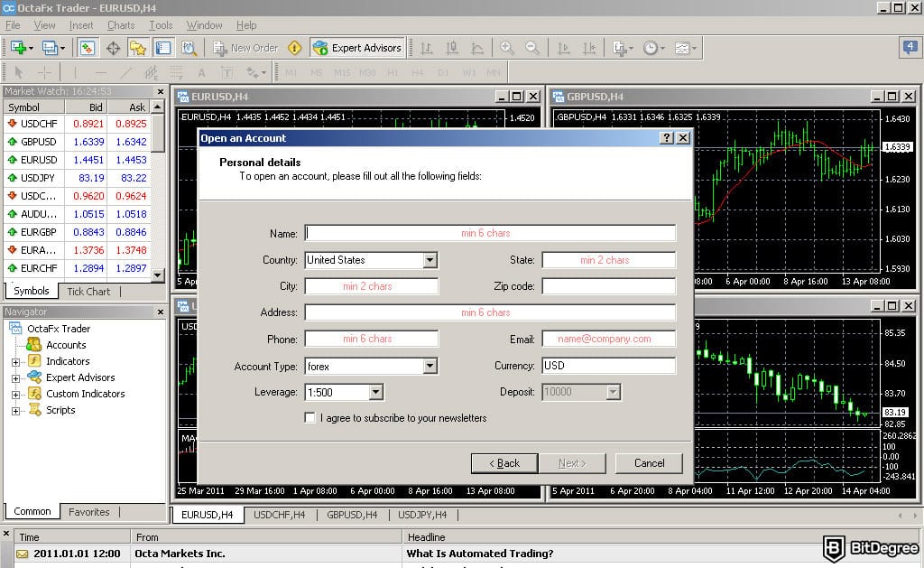The height and width of the screenshot is (568, 924).
Task: Open the Profiles toolbar icon
Action: [53, 48]
